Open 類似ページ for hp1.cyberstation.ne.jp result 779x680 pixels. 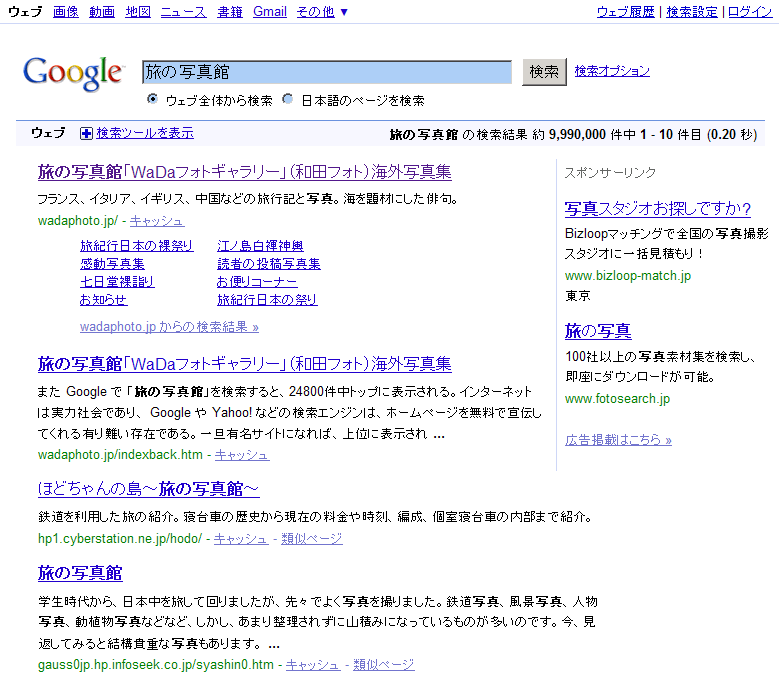click(312, 538)
